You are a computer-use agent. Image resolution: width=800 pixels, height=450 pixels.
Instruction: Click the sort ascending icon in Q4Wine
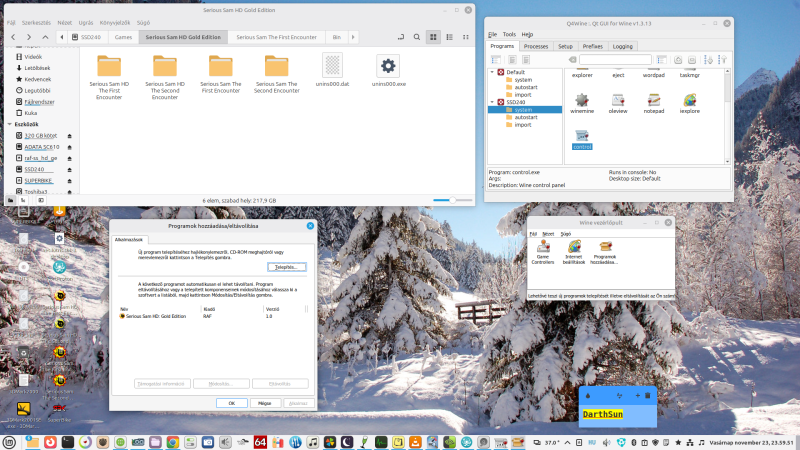(x=708, y=60)
